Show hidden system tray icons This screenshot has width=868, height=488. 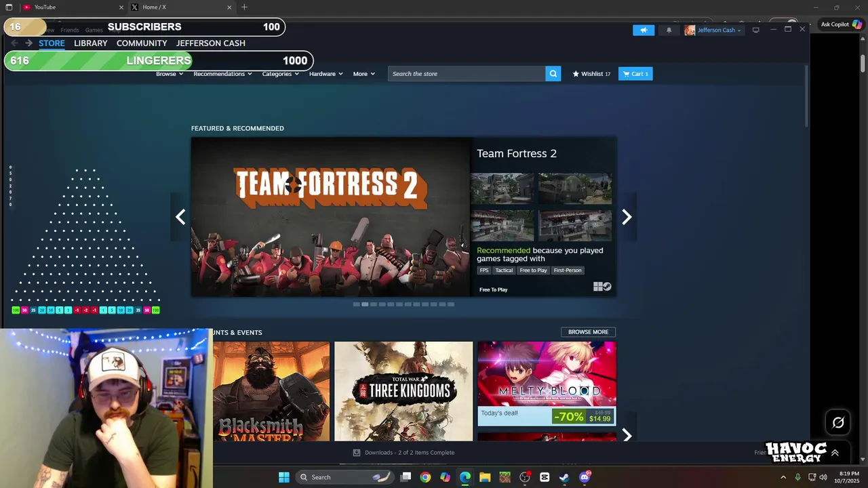tap(783, 477)
